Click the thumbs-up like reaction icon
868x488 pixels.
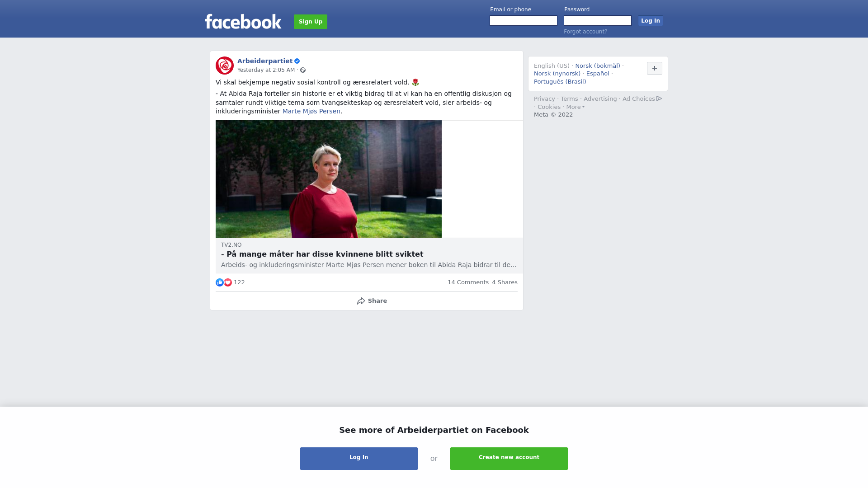pyautogui.click(x=220, y=282)
